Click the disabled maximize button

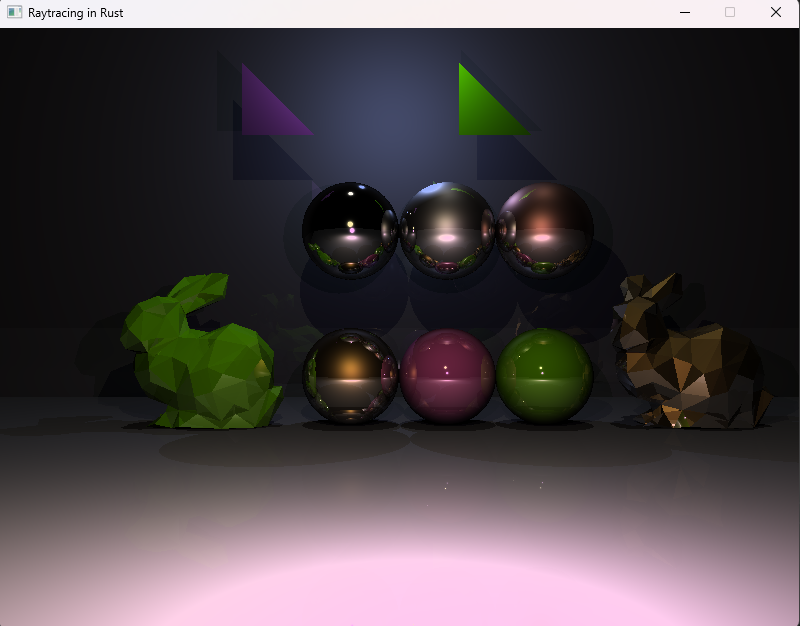pos(730,12)
